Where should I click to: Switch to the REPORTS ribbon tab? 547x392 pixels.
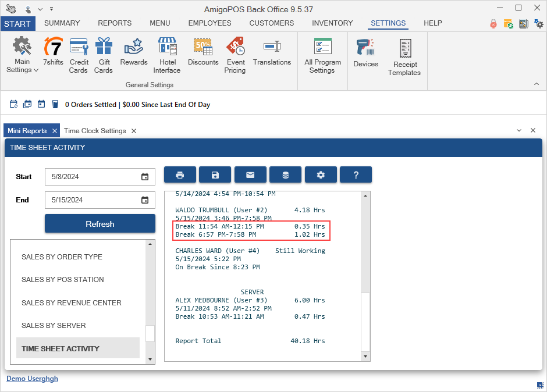115,23
